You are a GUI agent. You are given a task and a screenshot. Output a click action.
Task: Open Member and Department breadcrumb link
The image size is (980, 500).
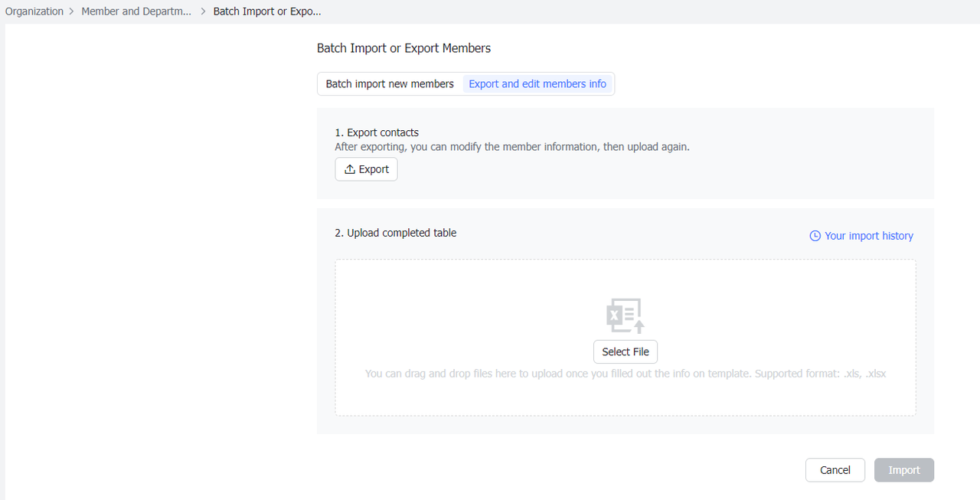pyautogui.click(x=136, y=12)
